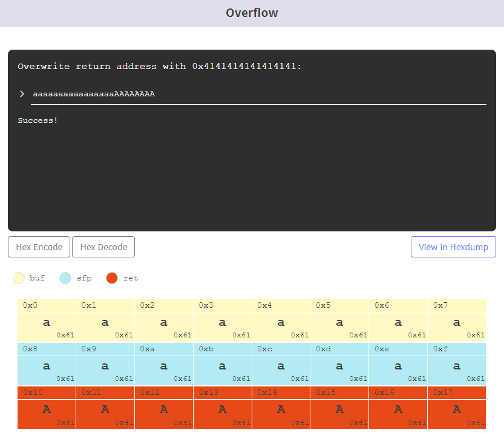Click the prompt chevron icon
The width and height of the screenshot is (504, 447).
click(22, 94)
